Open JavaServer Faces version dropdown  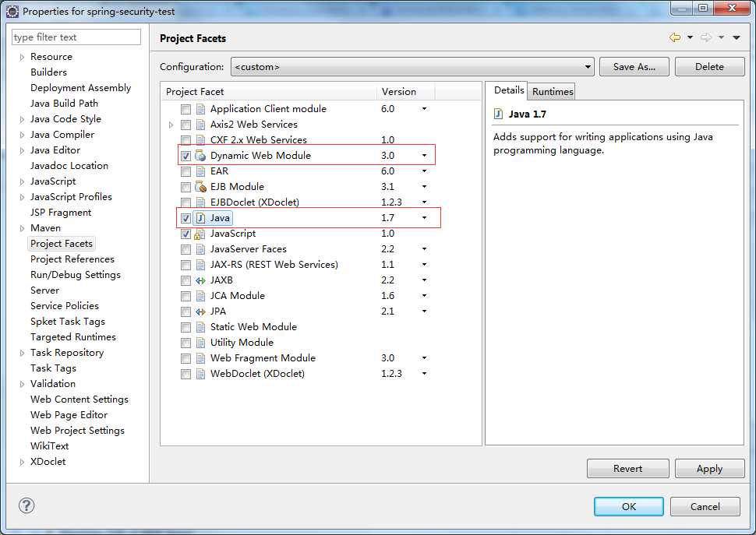pyautogui.click(x=424, y=249)
